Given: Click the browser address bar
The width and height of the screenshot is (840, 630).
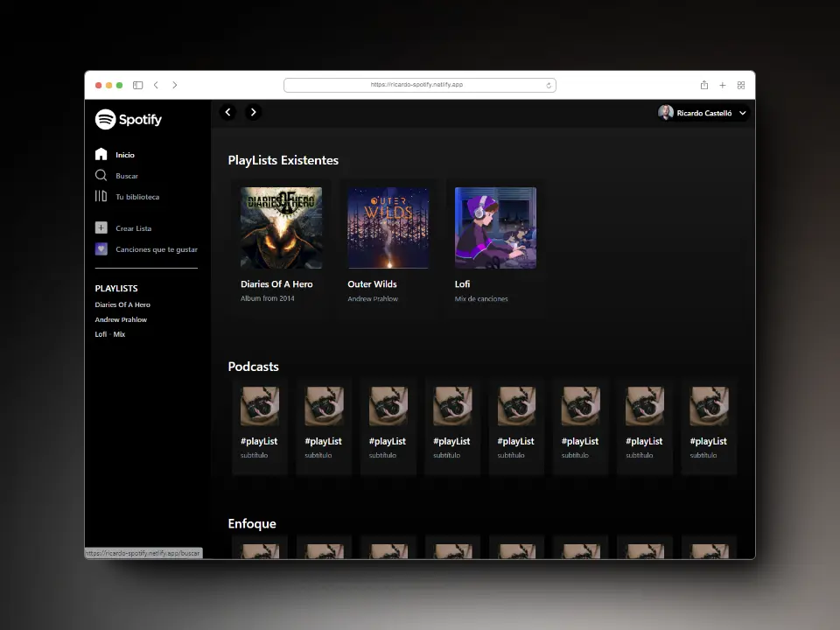Looking at the screenshot, I should (x=420, y=85).
